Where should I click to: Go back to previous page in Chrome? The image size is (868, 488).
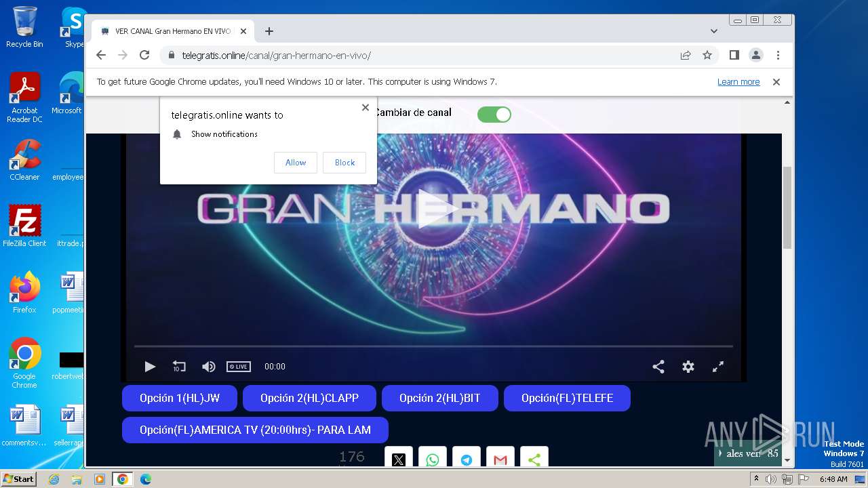[101, 56]
